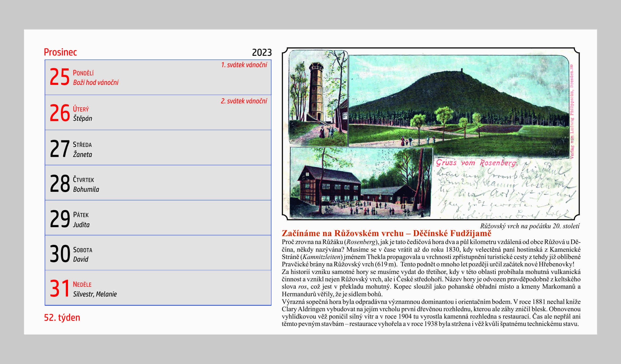Click 'Středa' weekday label

coord(82,144)
